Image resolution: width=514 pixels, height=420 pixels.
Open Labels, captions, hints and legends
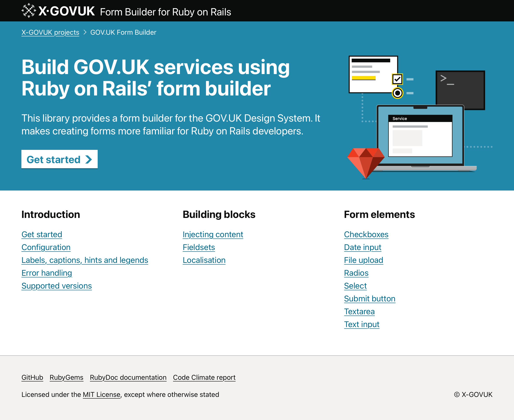[x=85, y=260]
